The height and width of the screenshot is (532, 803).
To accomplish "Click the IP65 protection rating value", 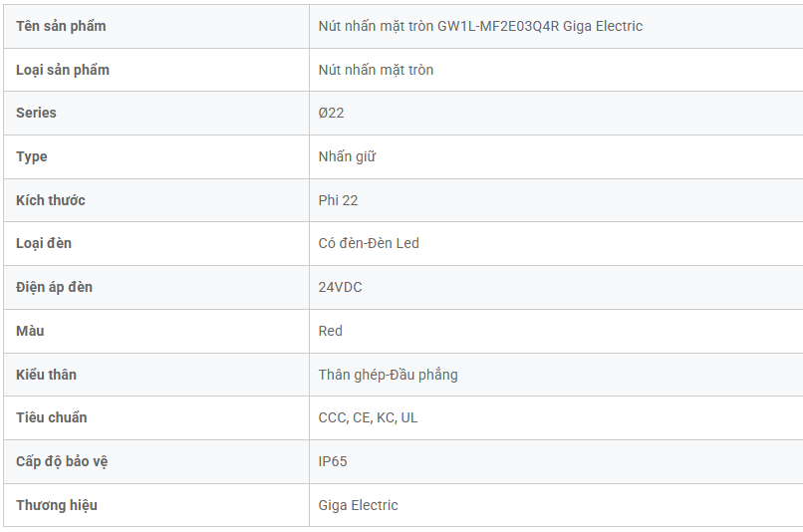I will click(x=333, y=461).
